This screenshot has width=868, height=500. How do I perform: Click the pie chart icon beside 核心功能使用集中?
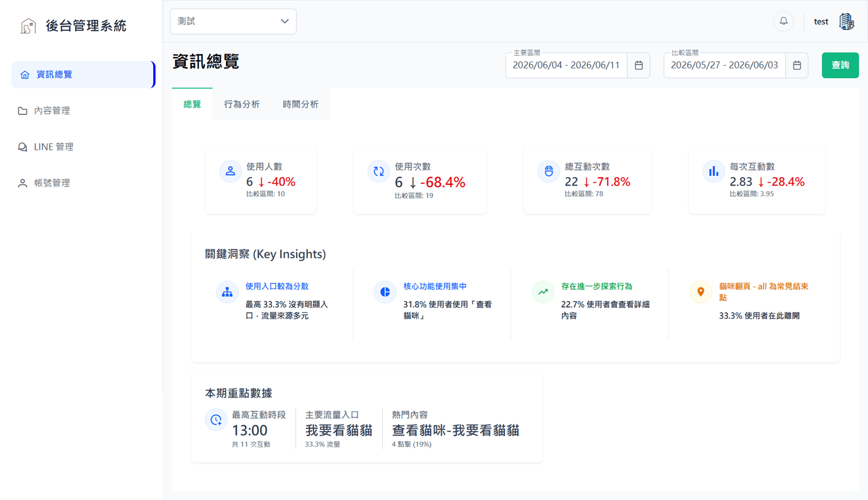coord(385,292)
